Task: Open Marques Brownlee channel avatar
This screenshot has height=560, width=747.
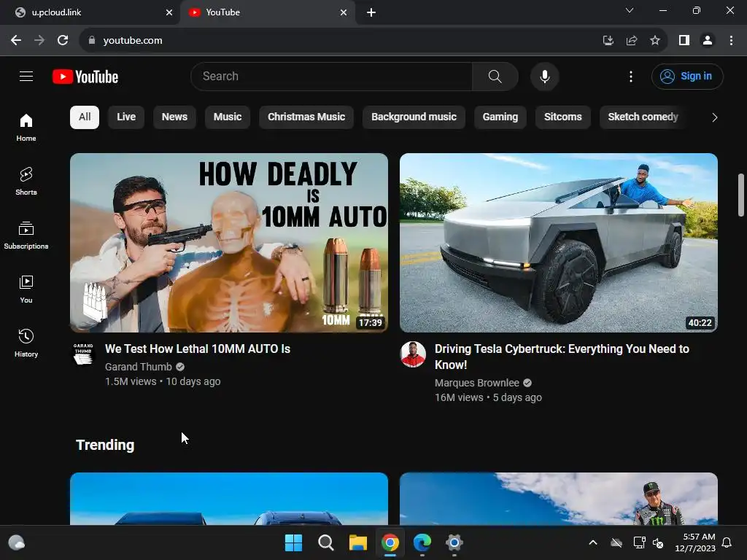Action: [413, 354]
